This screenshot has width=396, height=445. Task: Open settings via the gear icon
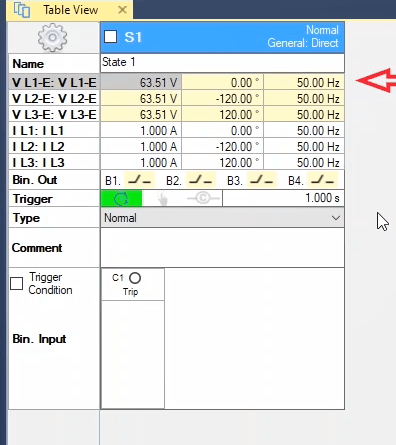click(x=53, y=37)
